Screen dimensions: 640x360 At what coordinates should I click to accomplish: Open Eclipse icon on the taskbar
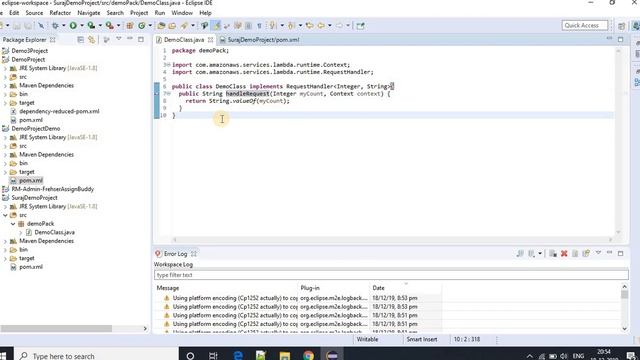[x=332, y=356]
